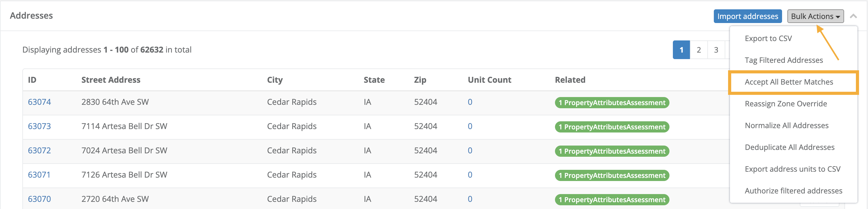Click PropertyAttributesAssessment badge for 63070

611,200
